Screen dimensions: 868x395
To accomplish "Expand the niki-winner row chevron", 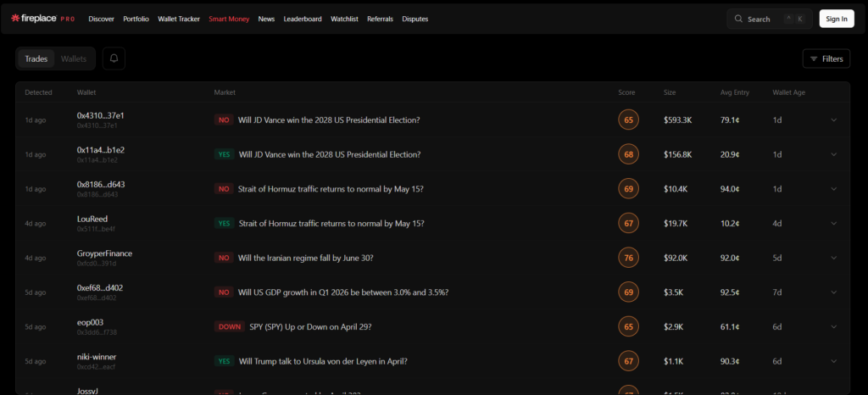I will pos(834,361).
